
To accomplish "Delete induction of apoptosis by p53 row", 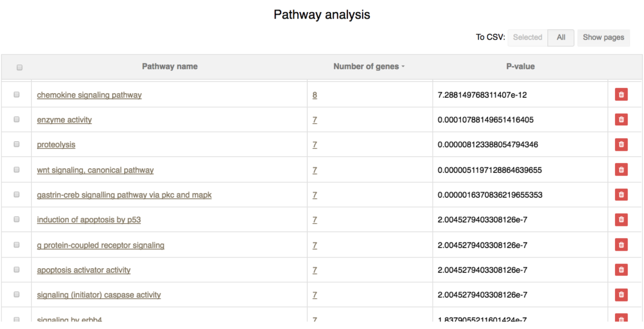I will [x=621, y=219].
